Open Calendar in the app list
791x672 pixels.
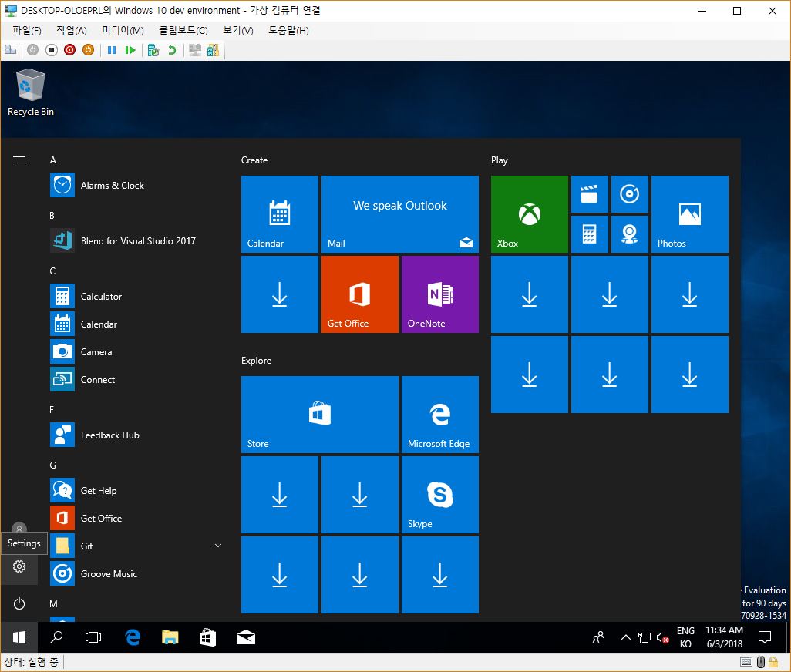pos(136,324)
